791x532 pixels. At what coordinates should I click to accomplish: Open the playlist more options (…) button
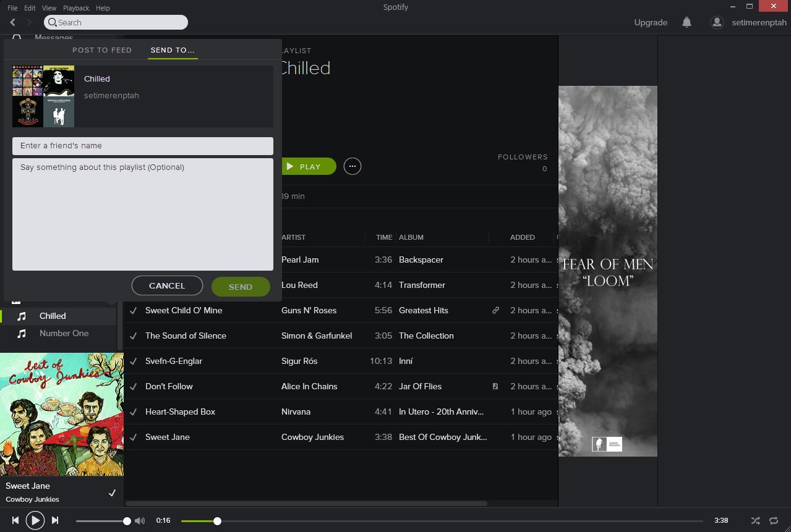pyautogui.click(x=352, y=166)
